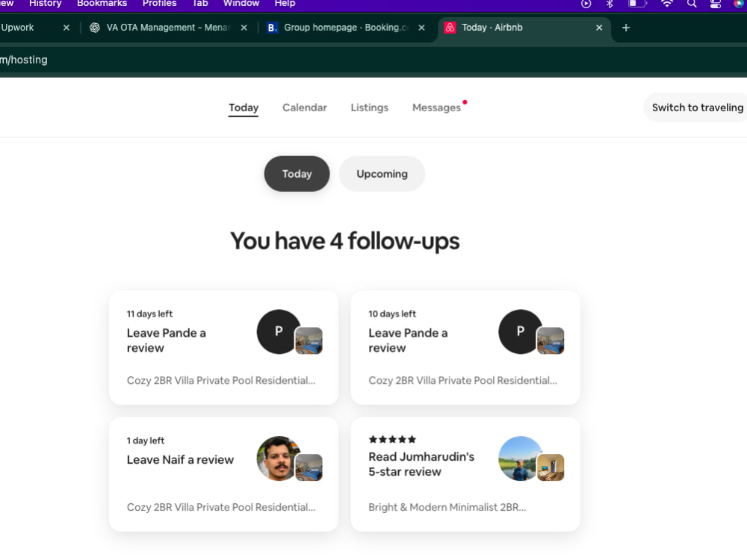
Task: Switch to the VA OTA Management browser tab
Action: pos(167,28)
